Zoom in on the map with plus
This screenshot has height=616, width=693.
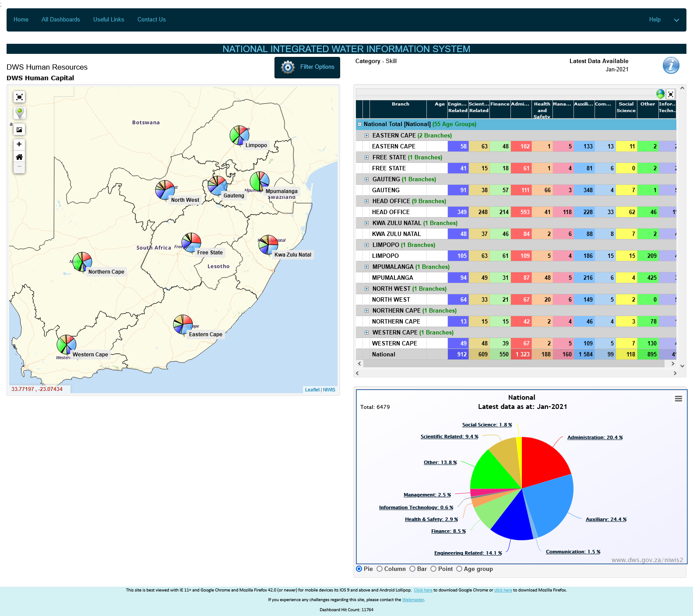pos(19,144)
